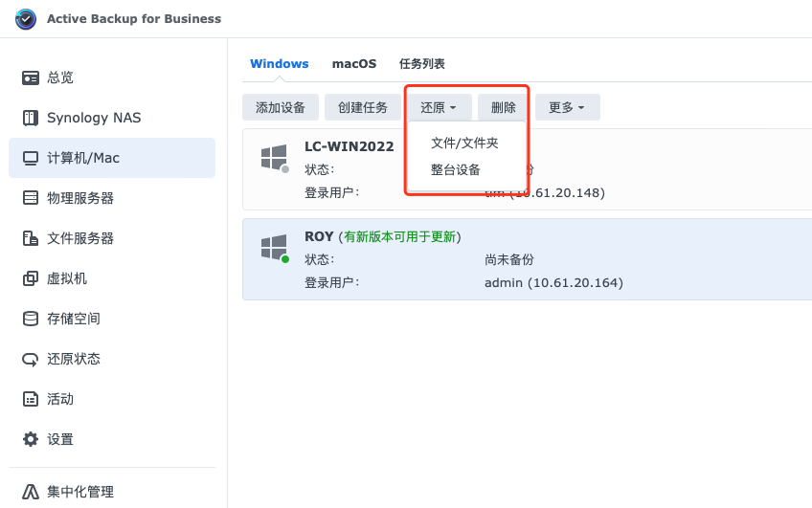The width and height of the screenshot is (812, 508).
Task: Open the 还原状态 restore status icon
Action: [31, 359]
